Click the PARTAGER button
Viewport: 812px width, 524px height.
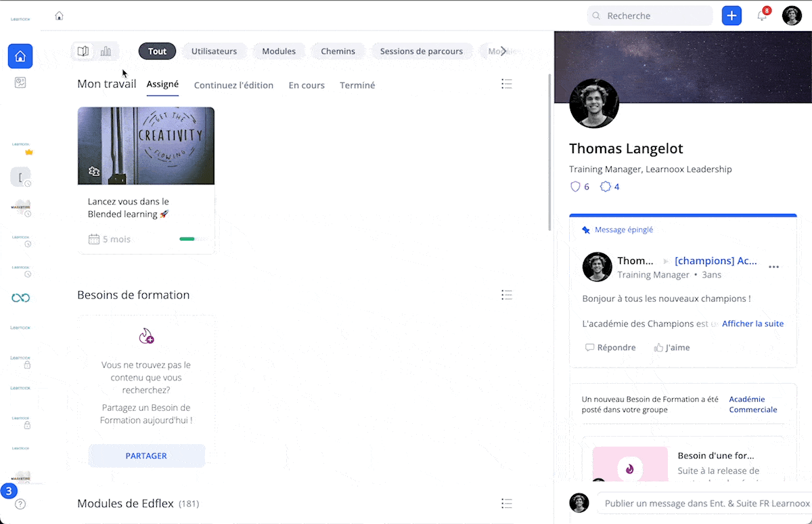[x=146, y=456]
